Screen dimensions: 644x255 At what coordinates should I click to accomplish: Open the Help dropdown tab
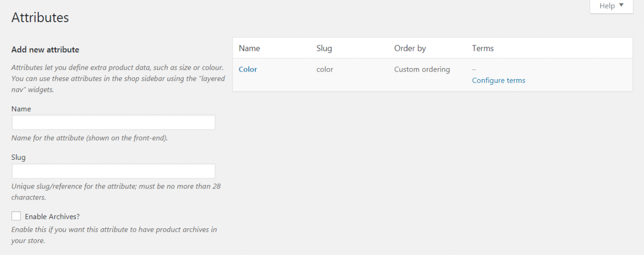tap(611, 6)
